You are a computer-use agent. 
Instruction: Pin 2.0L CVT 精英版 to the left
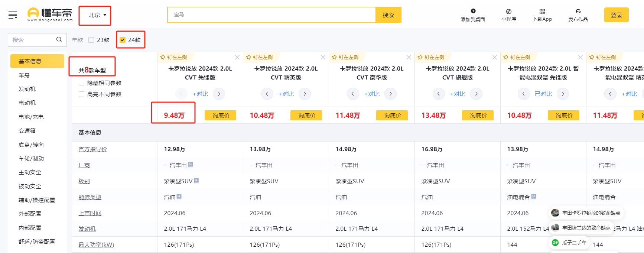[x=259, y=57]
